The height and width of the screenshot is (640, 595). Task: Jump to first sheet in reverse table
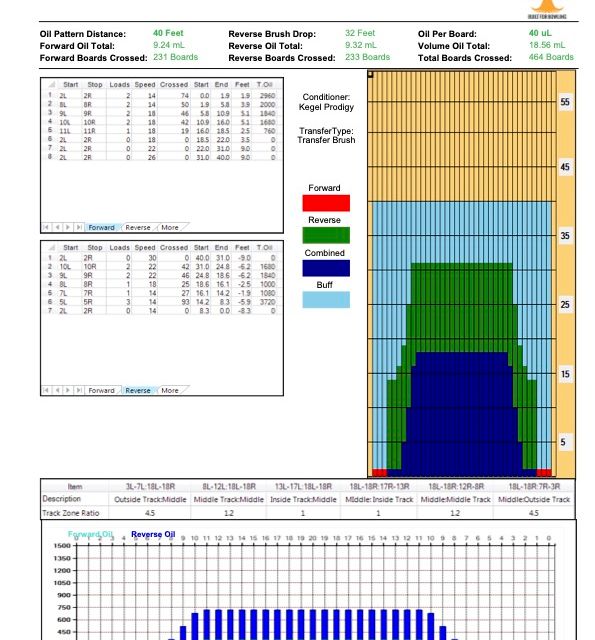click(x=46, y=390)
